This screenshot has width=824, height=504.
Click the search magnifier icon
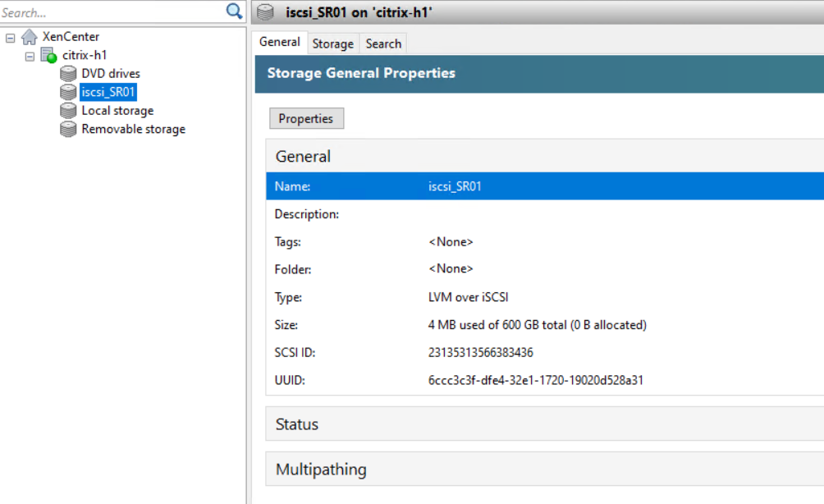[x=234, y=11]
